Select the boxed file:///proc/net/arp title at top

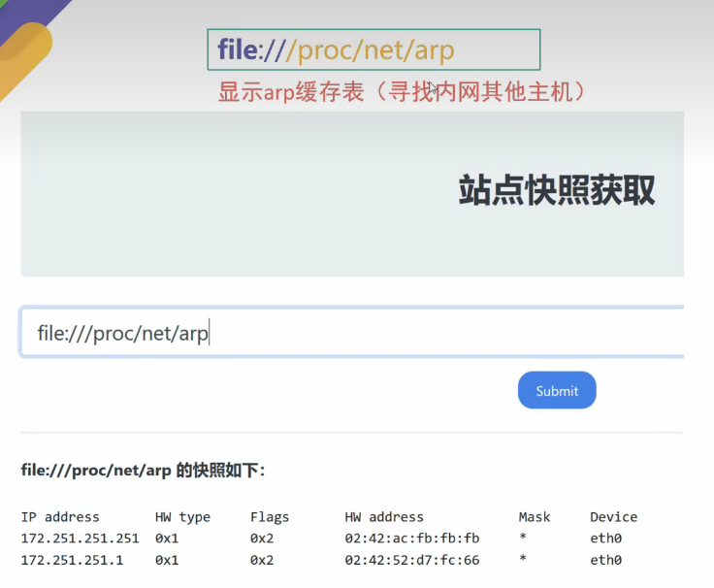pos(373,49)
